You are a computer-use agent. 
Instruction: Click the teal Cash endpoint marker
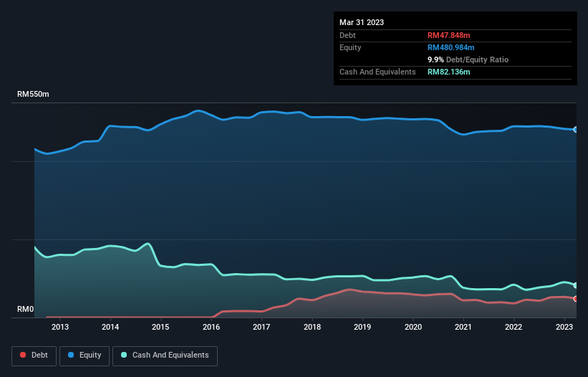(576, 285)
